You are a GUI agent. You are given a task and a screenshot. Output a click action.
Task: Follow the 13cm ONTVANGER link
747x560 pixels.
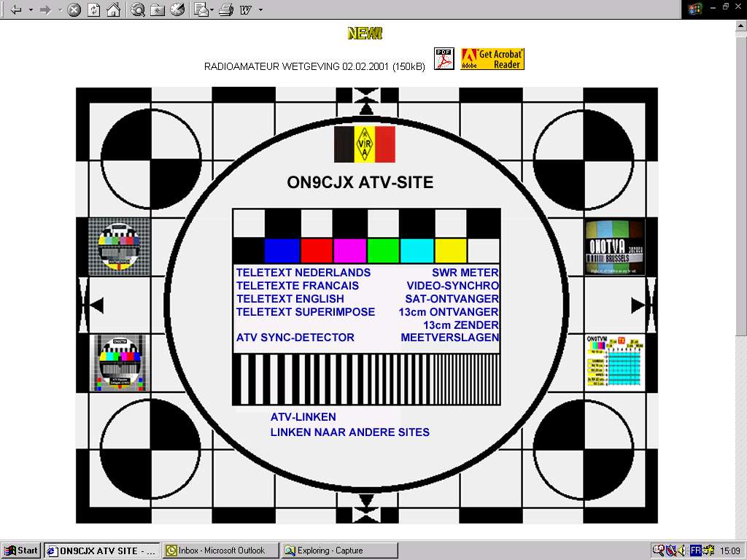pos(449,312)
